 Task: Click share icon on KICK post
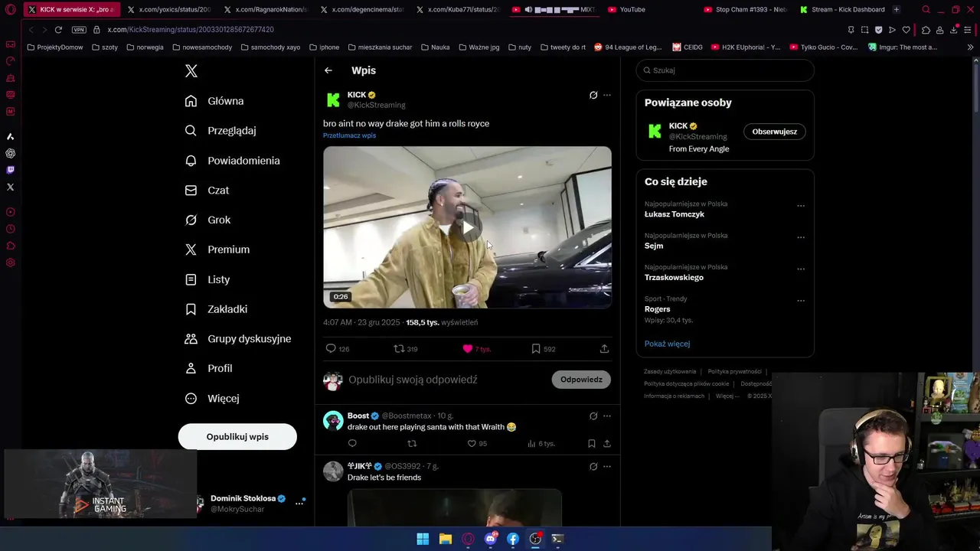point(604,349)
